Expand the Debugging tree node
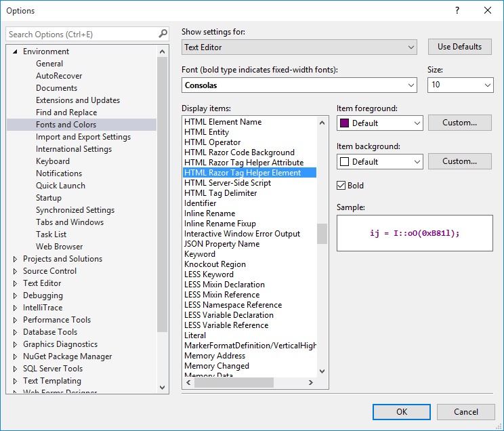The width and height of the screenshot is (504, 431). [x=15, y=295]
